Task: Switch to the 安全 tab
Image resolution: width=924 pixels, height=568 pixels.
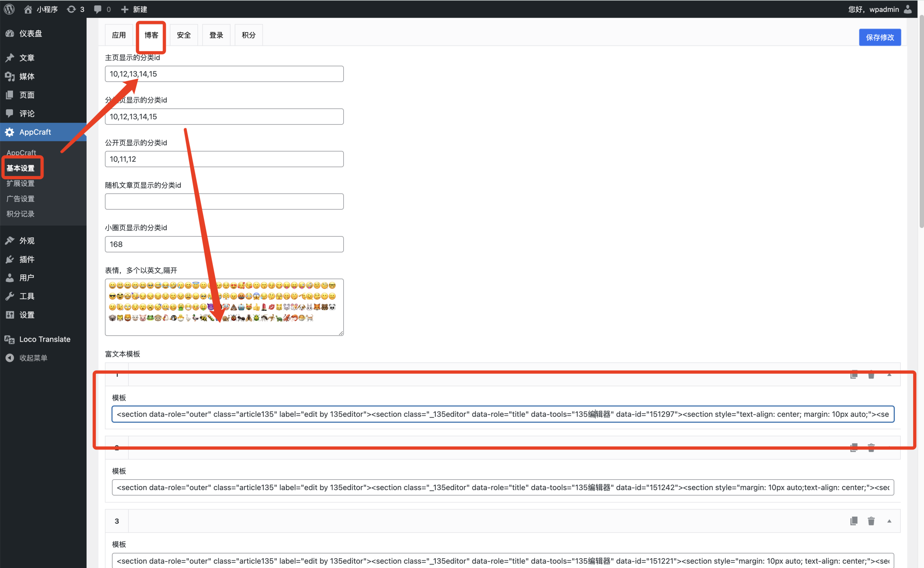Action: pyautogui.click(x=184, y=35)
